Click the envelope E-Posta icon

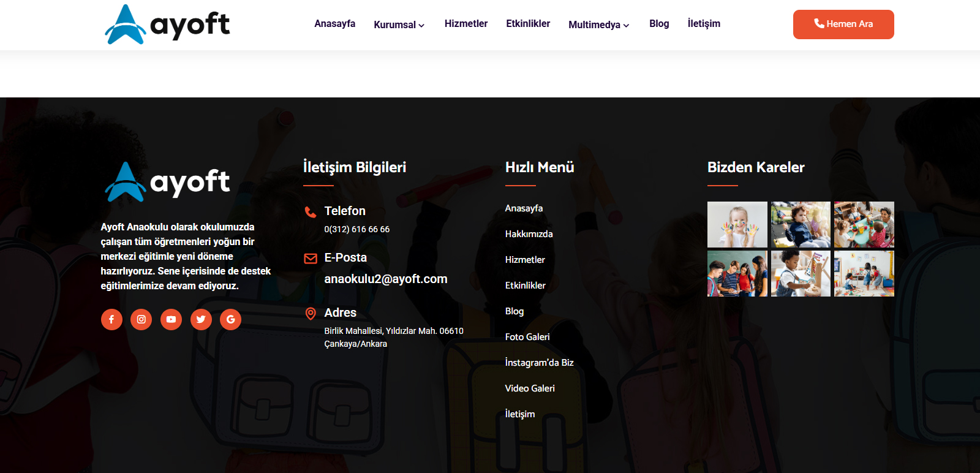(311, 259)
